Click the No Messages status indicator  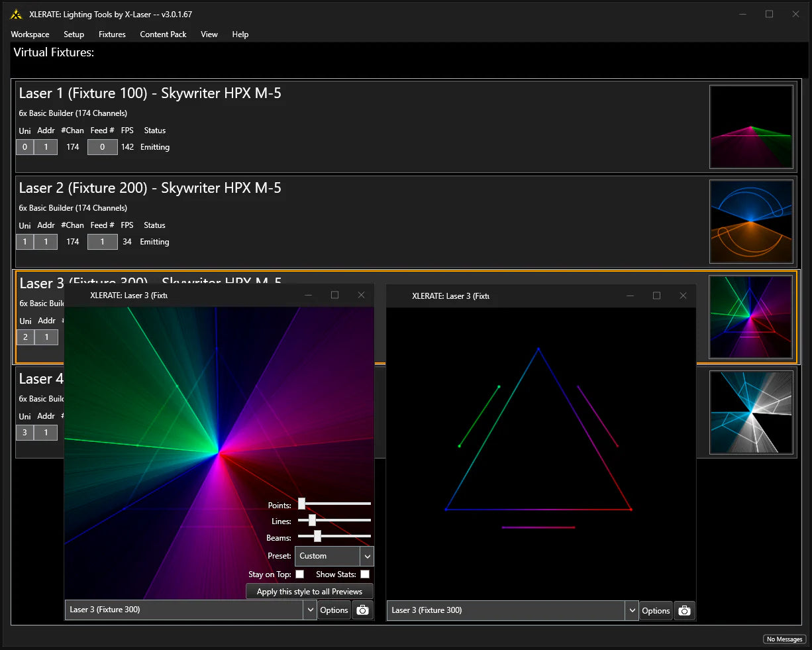click(x=784, y=639)
